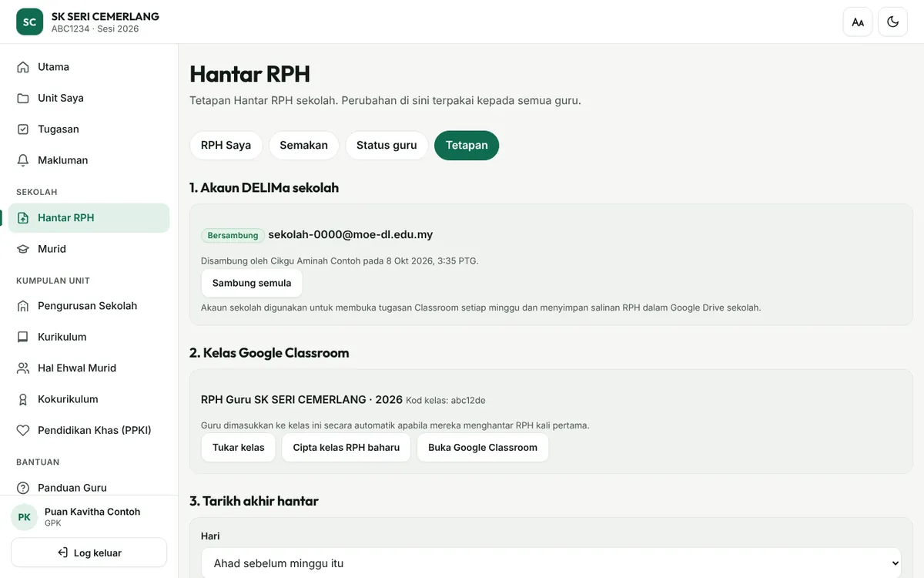Click the Bersambung status badge
Screen dimensions: 924x578
233,235
